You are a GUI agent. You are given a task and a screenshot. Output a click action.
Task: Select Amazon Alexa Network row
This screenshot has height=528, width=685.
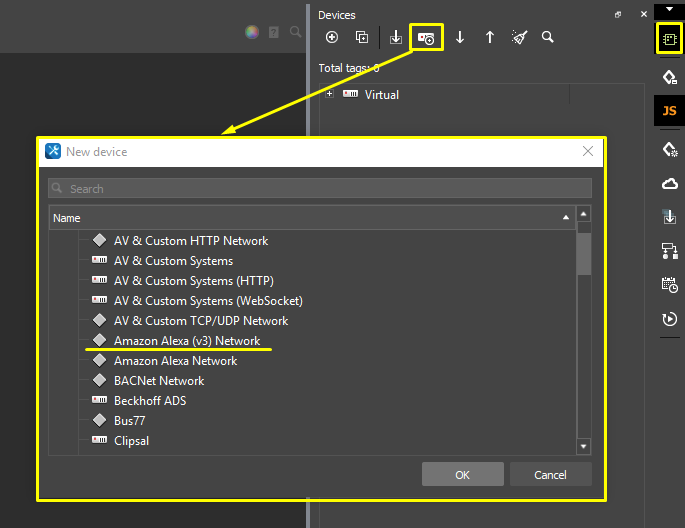click(x=176, y=361)
